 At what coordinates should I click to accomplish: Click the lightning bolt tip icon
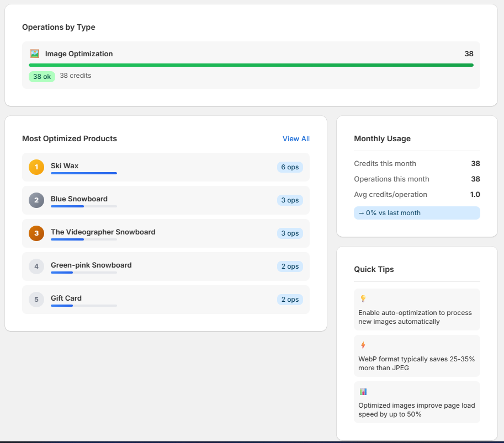[x=363, y=345]
